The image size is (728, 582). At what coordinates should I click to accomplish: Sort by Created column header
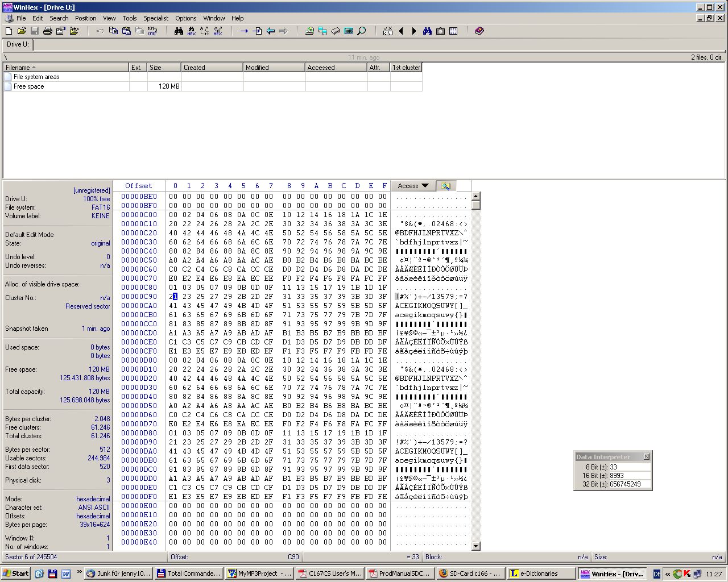click(212, 67)
